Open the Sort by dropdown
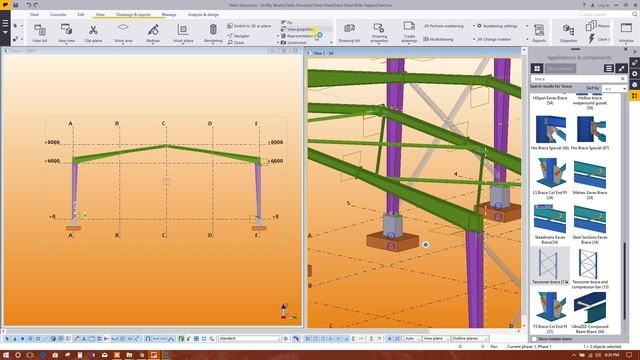This screenshot has width=640, height=360. [x=613, y=88]
